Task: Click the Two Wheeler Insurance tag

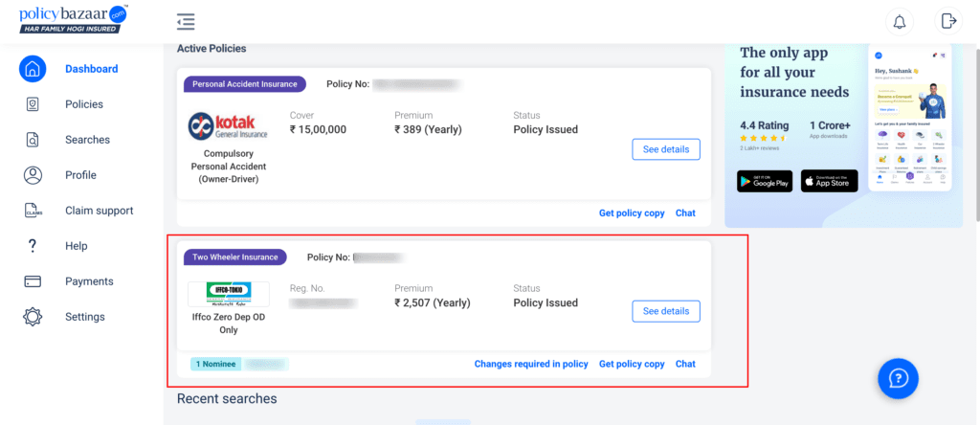Action: (235, 257)
